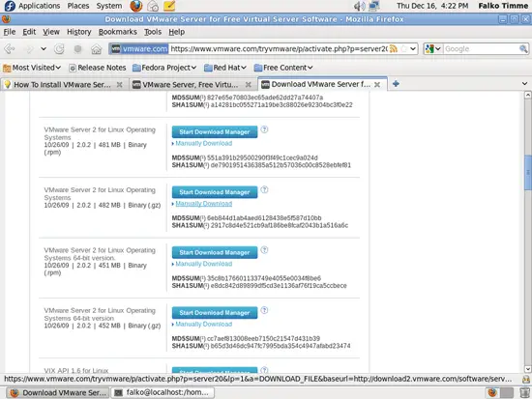Click Manually Download for 451 MB 64-bit rpm
Viewport: 532px width, 399px height.
(x=203, y=264)
